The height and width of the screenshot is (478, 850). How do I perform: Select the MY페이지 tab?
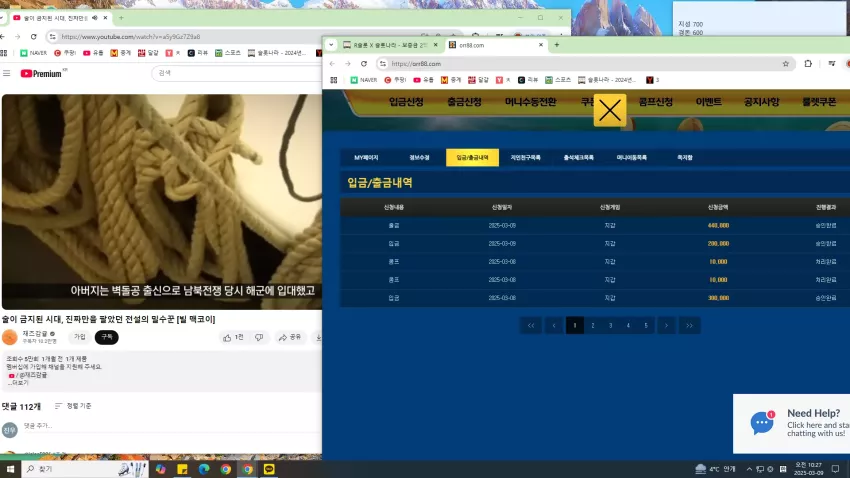(x=366, y=158)
